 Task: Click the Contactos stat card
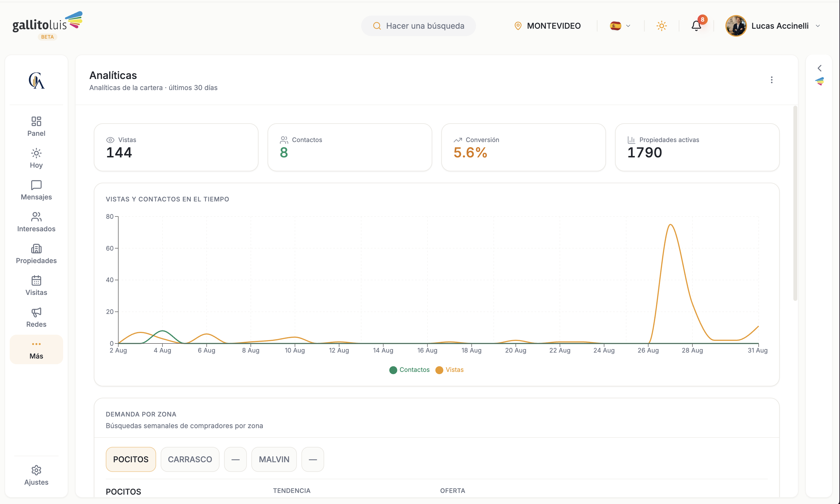[x=350, y=147]
